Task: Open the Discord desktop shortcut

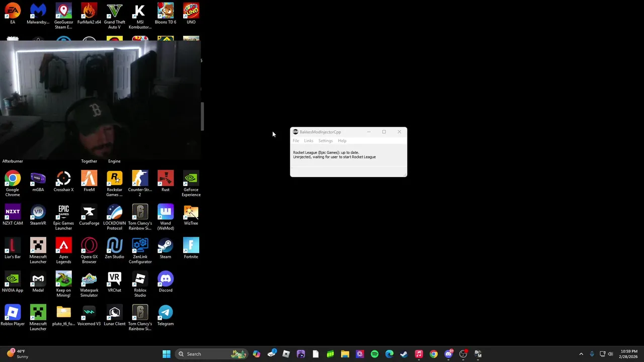Action: pyautogui.click(x=166, y=282)
